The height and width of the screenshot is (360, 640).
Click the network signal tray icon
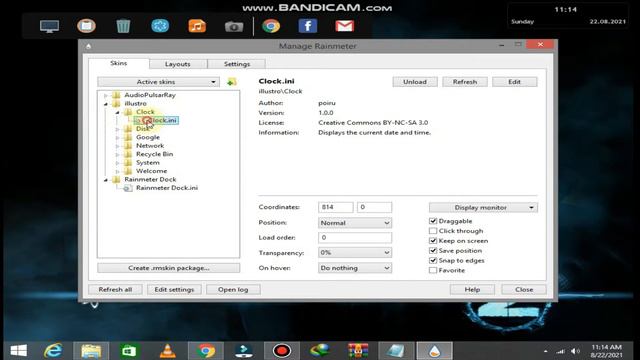click(x=561, y=351)
